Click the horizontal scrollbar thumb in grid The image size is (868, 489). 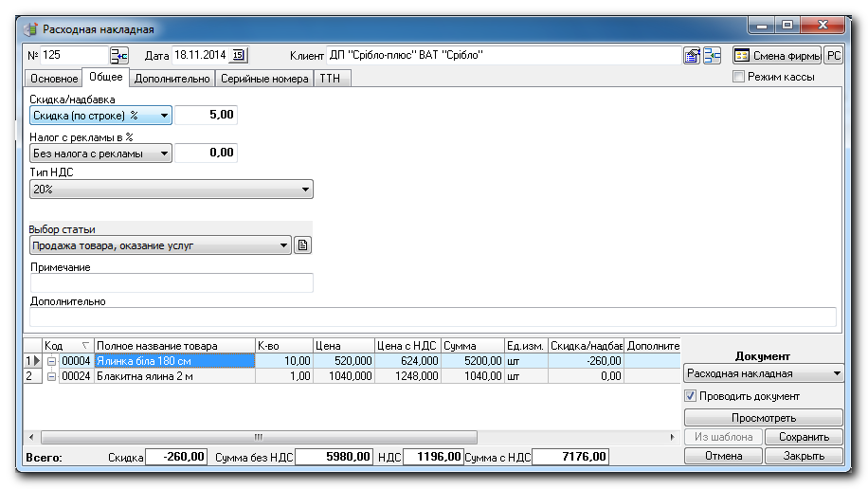pyautogui.click(x=259, y=437)
